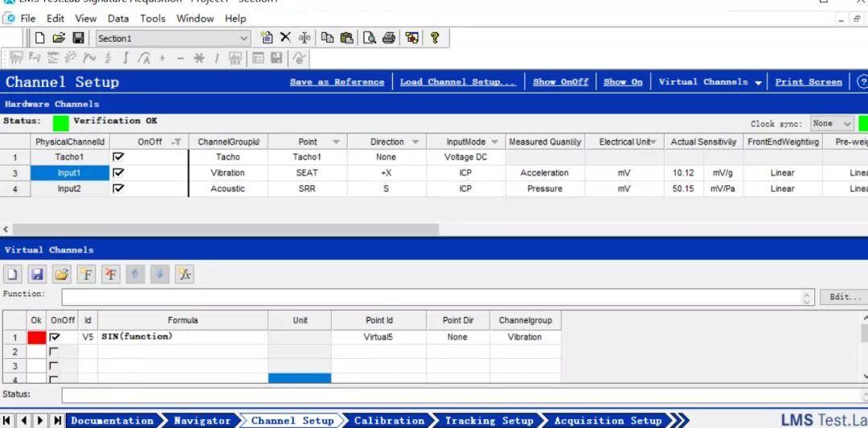Click the integral symbol icon
Screen dimensions: 868x428
125,58
